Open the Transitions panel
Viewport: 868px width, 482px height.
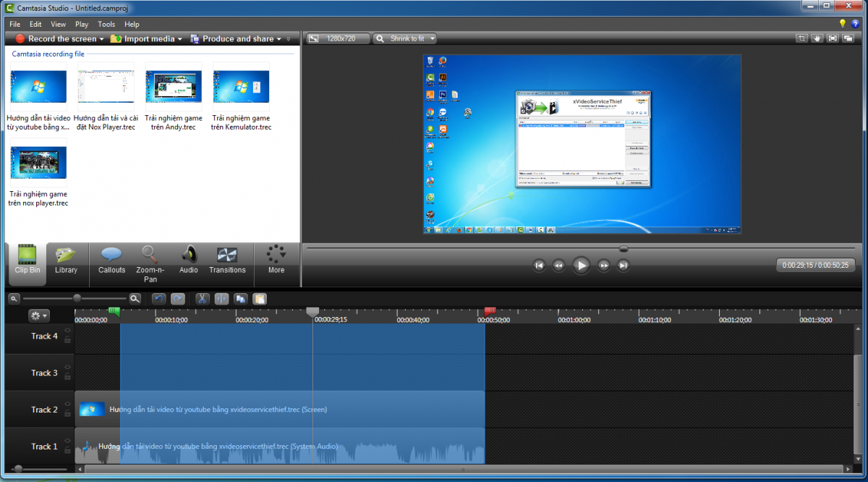point(227,259)
